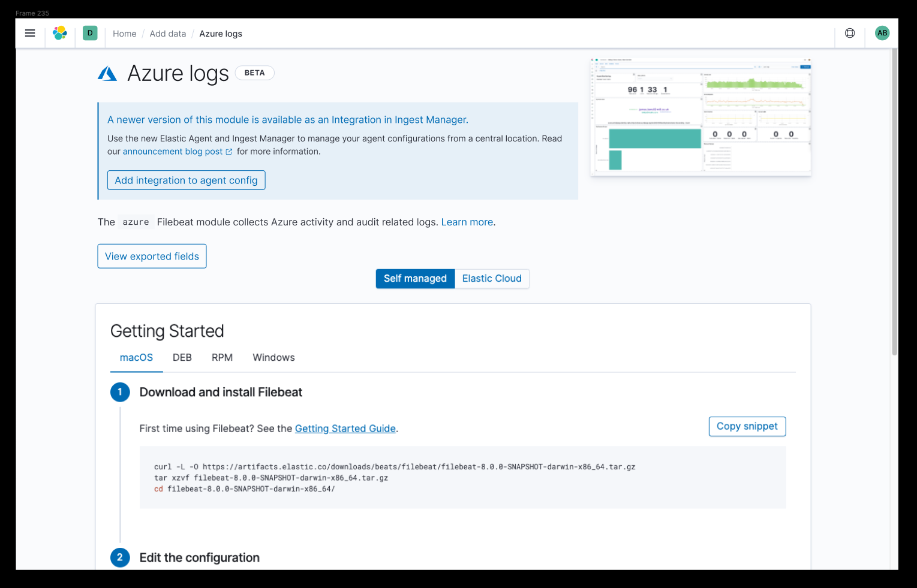Click the "View exported fields" button
This screenshot has height=588, width=917.
coord(152,256)
